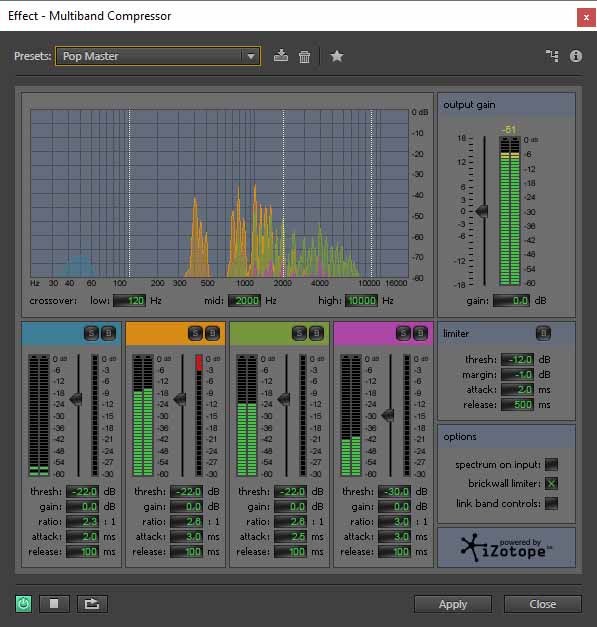
Task: Stop the preview playback
Action: click(54, 603)
